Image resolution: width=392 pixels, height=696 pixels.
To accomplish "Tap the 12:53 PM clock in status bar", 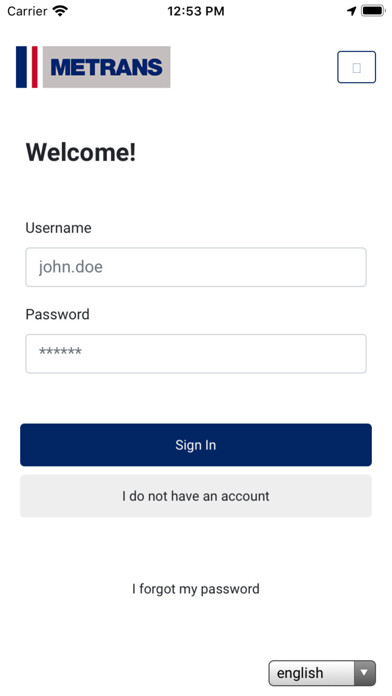I will [x=196, y=11].
